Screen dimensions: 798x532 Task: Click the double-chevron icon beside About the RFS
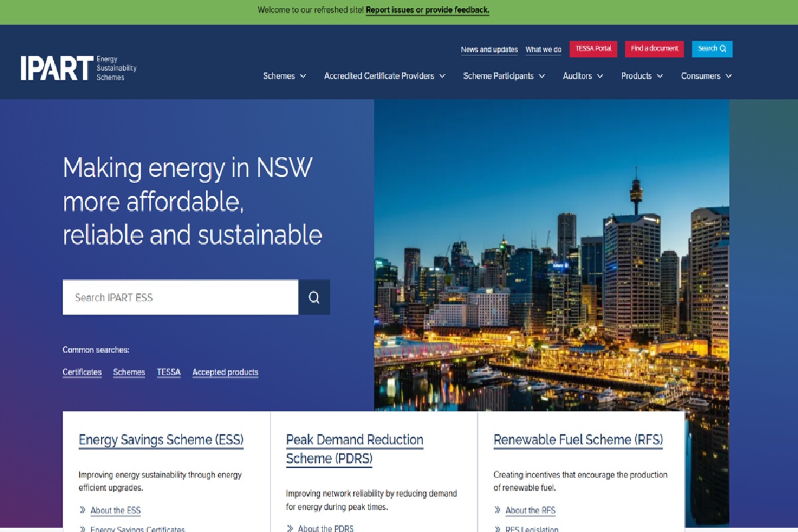click(x=497, y=510)
